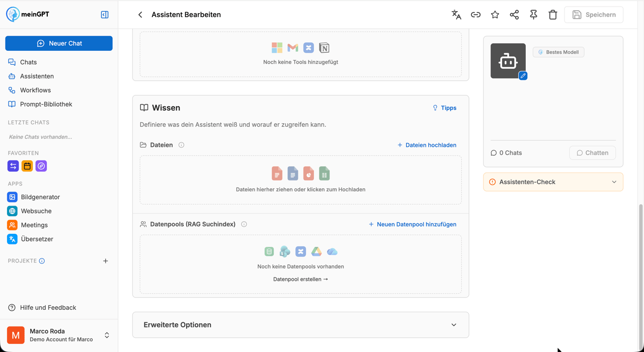The image size is (644, 352).
Task: Click Neuen Datenpool hinzufügen link
Action: click(413, 224)
